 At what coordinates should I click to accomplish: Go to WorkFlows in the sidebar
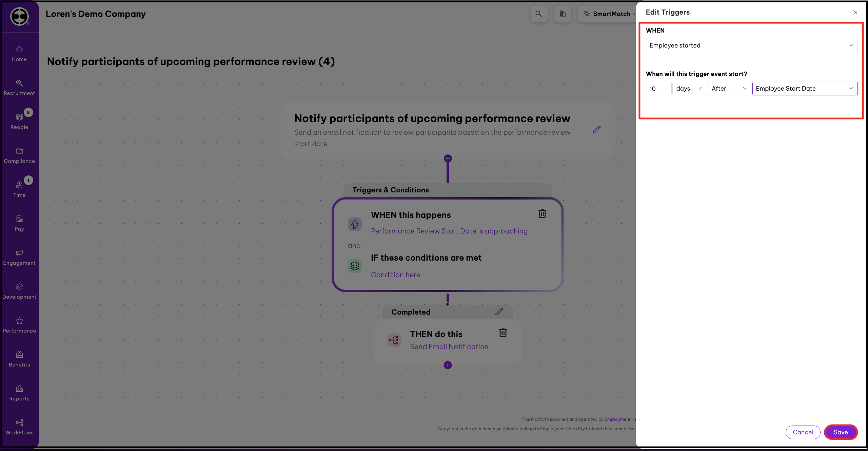[19, 427]
